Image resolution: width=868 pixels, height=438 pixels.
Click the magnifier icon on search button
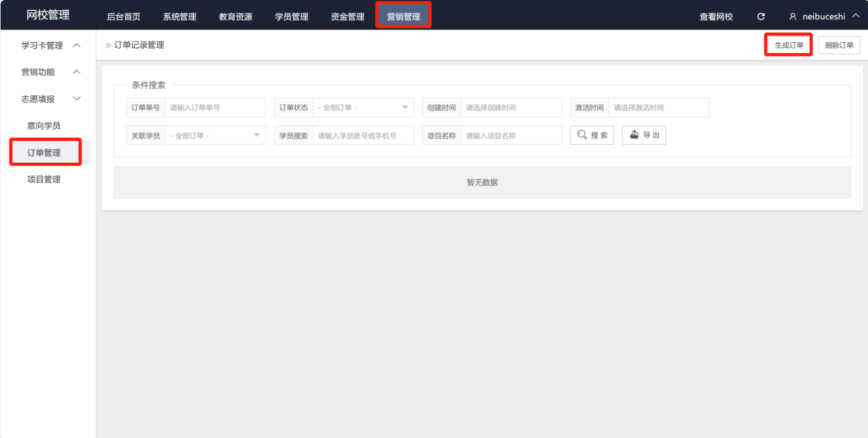coord(582,135)
